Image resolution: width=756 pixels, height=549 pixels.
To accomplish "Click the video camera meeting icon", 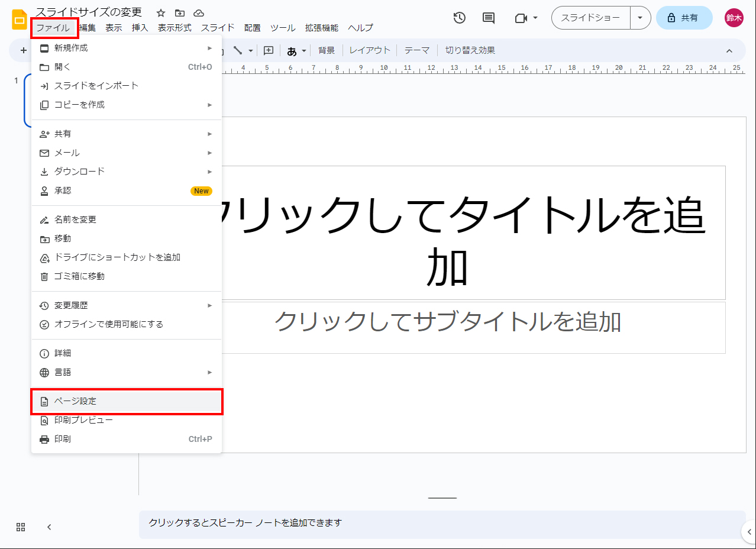I will click(x=521, y=18).
